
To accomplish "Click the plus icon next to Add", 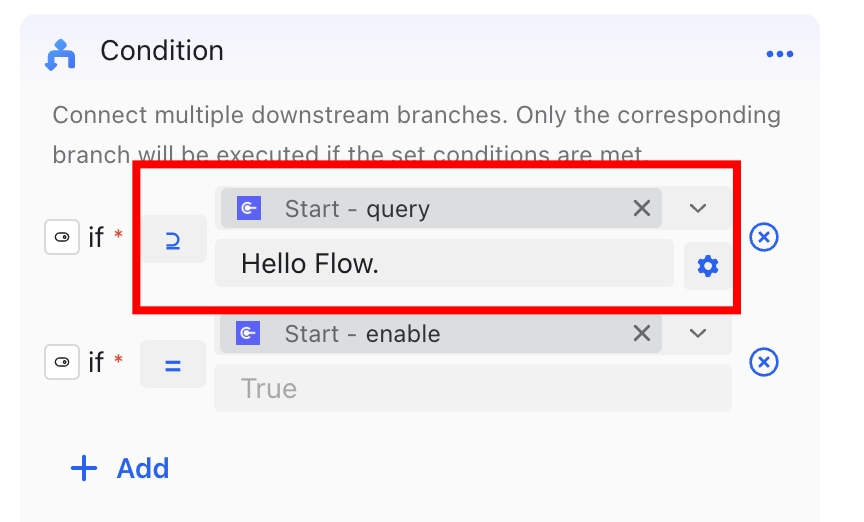I will (84, 468).
